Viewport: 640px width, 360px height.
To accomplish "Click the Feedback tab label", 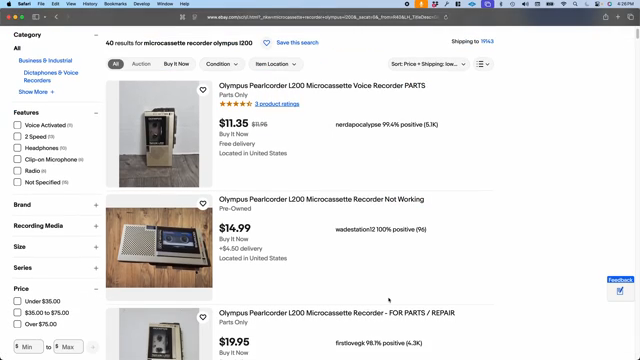I will tap(620, 280).
